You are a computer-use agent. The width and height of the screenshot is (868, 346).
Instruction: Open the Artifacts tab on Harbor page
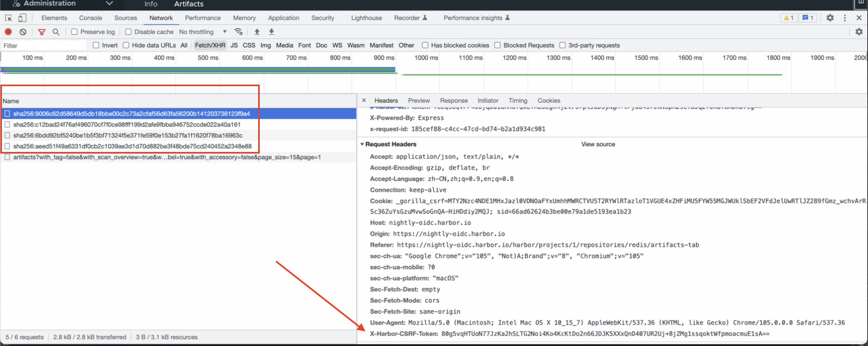(x=189, y=4)
